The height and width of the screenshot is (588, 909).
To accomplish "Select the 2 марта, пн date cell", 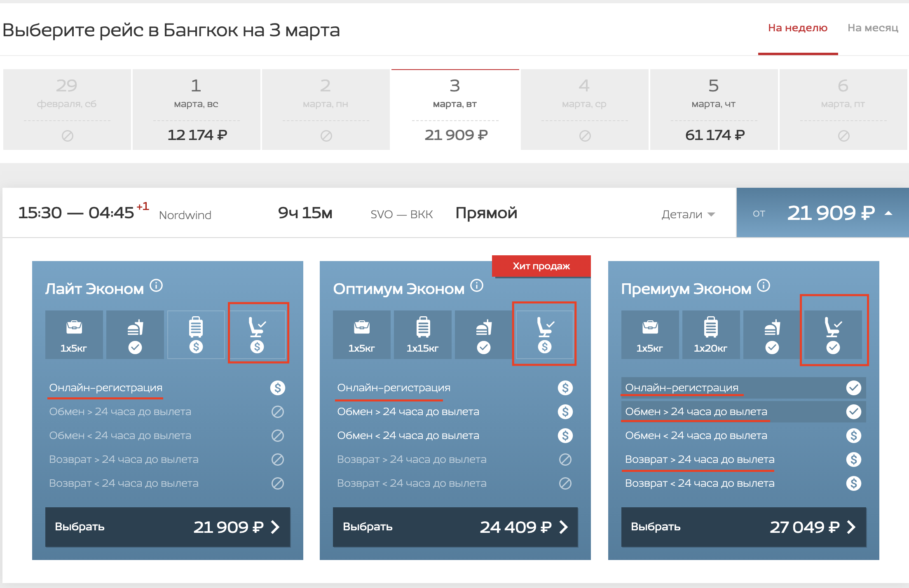I will click(326, 110).
